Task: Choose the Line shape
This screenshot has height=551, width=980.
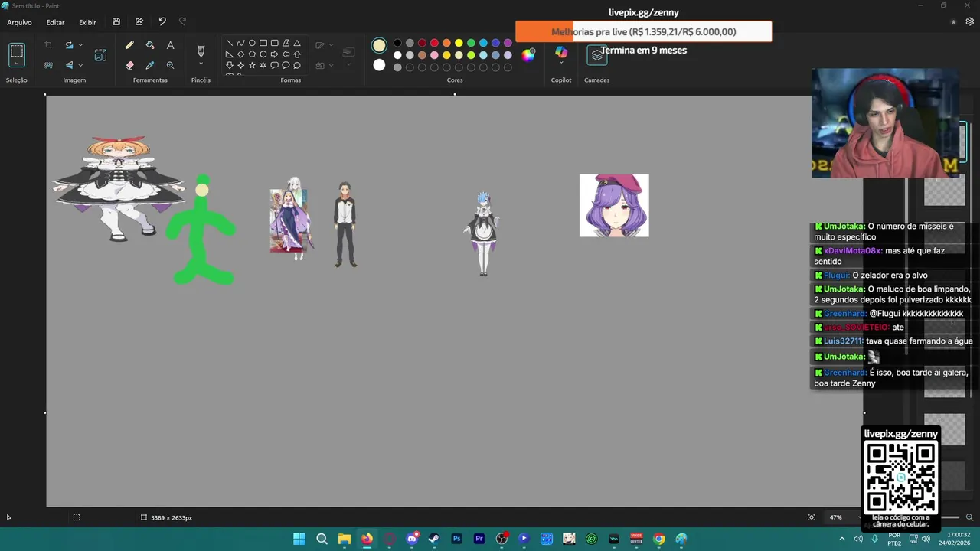Action: (x=229, y=44)
